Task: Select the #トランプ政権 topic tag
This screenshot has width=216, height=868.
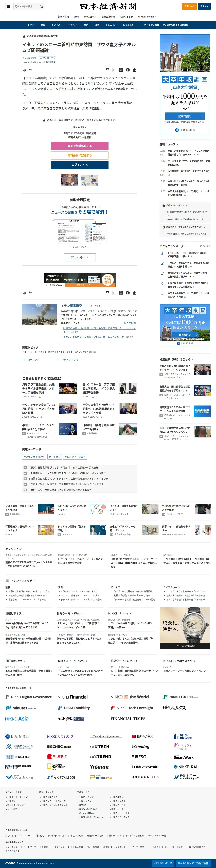Action: (x=152, y=25)
